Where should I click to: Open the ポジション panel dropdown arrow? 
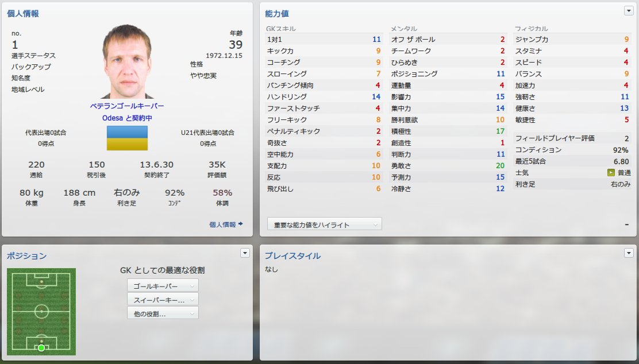(245, 253)
